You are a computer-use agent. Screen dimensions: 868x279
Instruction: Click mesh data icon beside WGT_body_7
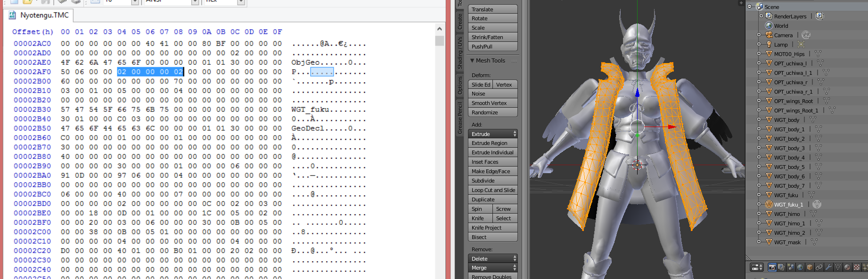[818, 185]
